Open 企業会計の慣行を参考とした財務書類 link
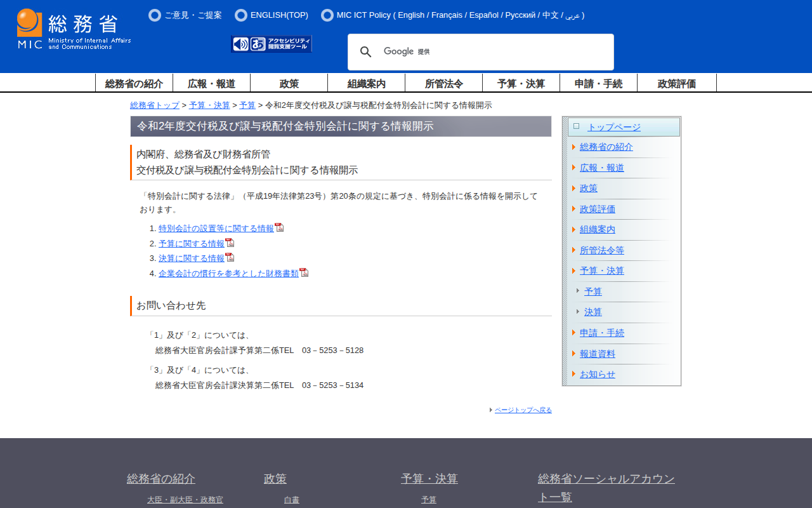 228,273
